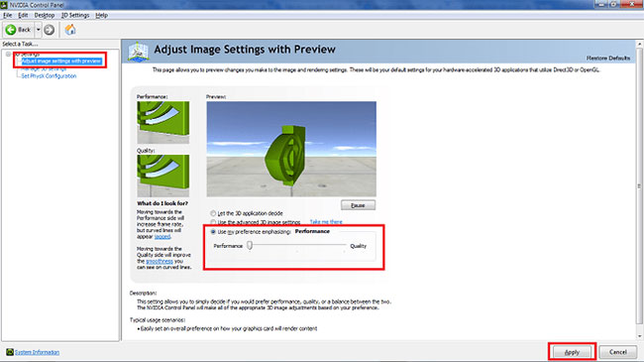Click the Adjust Image Settings header icon

pos(139,52)
